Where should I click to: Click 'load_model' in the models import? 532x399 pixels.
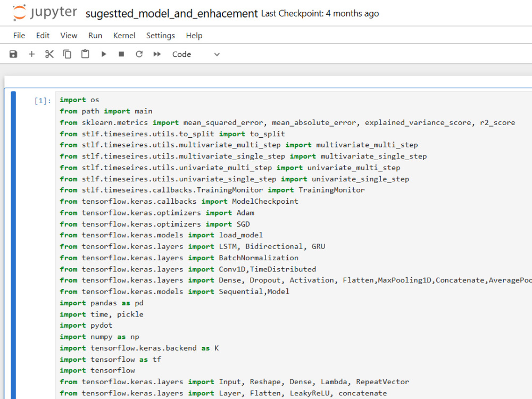[x=241, y=235]
